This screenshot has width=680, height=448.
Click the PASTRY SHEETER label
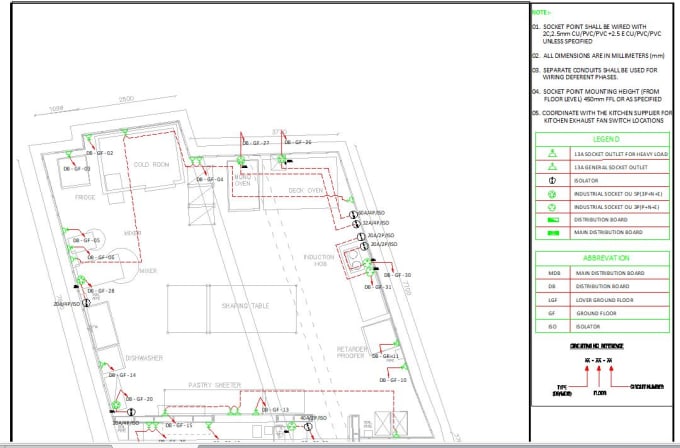[215, 385]
